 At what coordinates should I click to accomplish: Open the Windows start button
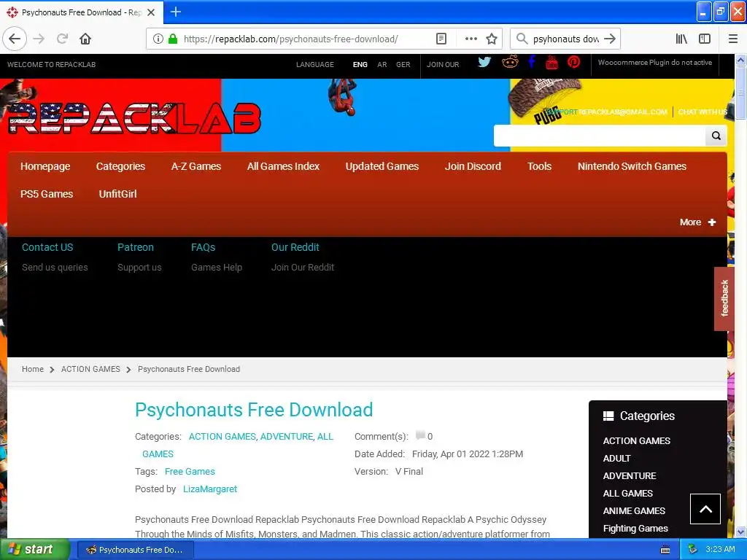tap(35, 550)
